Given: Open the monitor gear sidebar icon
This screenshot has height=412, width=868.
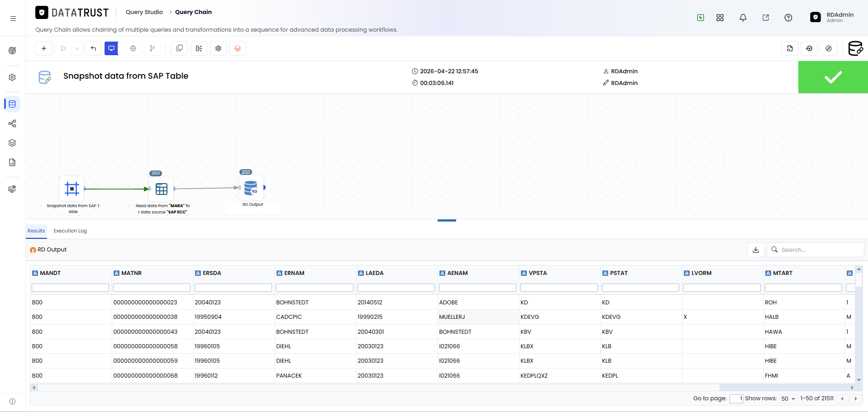Looking at the screenshot, I should click(x=12, y=189).
